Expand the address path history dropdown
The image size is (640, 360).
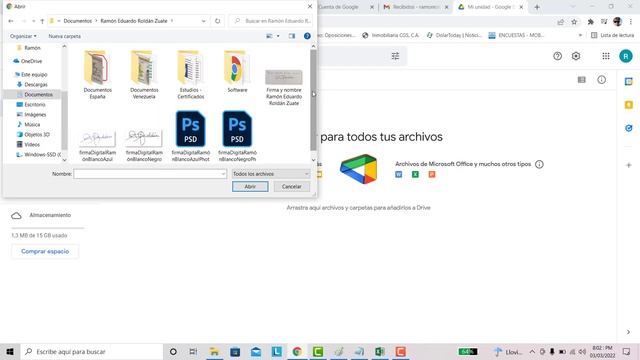[203, 21]
